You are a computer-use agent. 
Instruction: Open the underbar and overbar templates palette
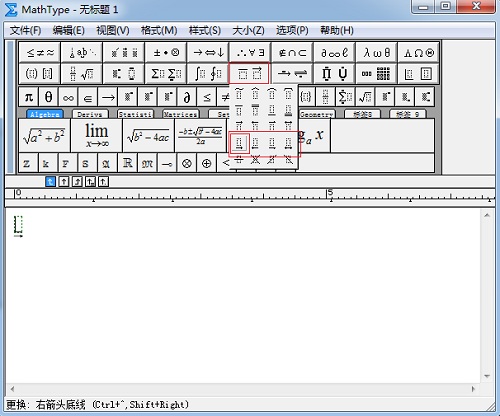pos(249,73)
